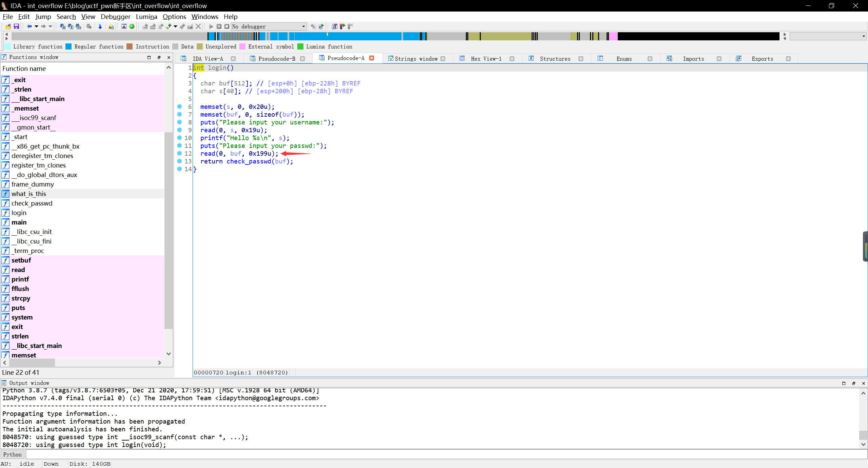The height and width of the screenshot is (468, 868).
Task: Toggle breakpoint on line 13 return
Action: 180,161
